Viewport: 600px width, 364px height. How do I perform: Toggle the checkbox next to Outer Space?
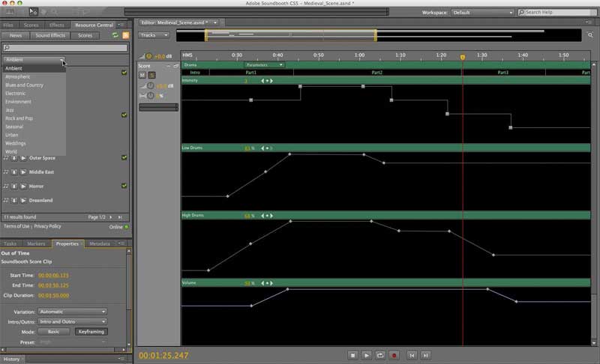click(x=124, y=157)
